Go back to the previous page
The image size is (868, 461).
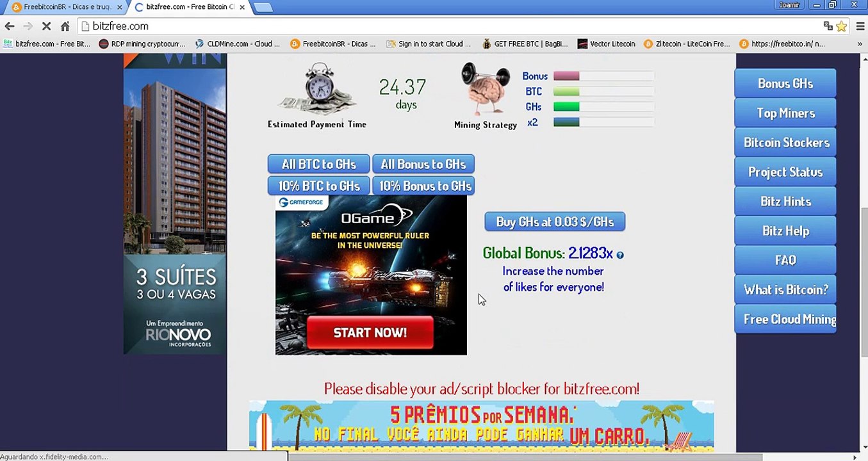(x=10, y=26)
